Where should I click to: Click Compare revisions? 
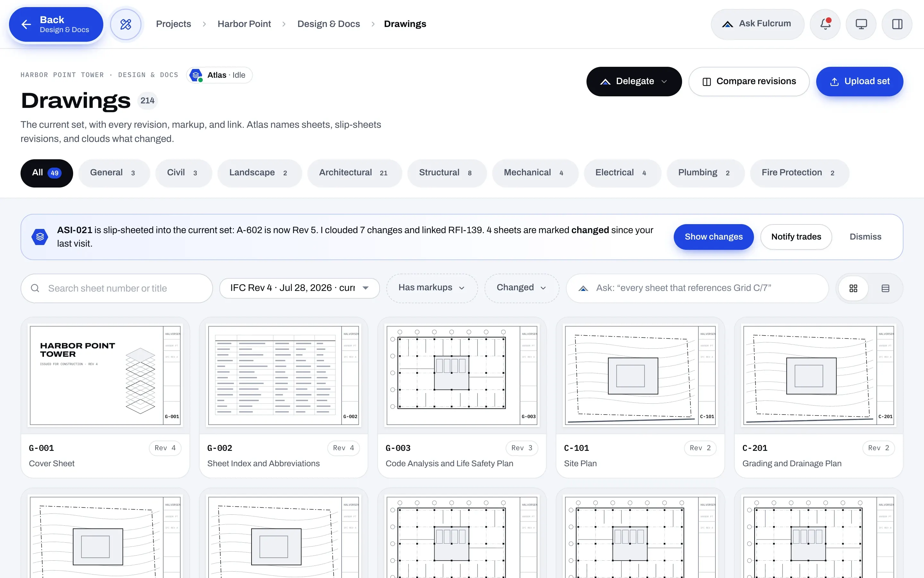(749, 82)
